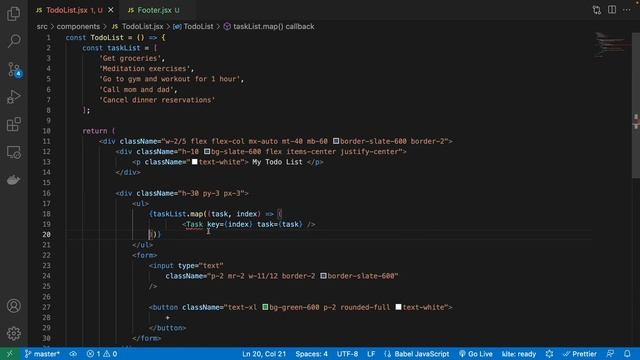Click the underlined Task component on line 19
This screenshot has width=640, height=360.
[x=194, y=224]
